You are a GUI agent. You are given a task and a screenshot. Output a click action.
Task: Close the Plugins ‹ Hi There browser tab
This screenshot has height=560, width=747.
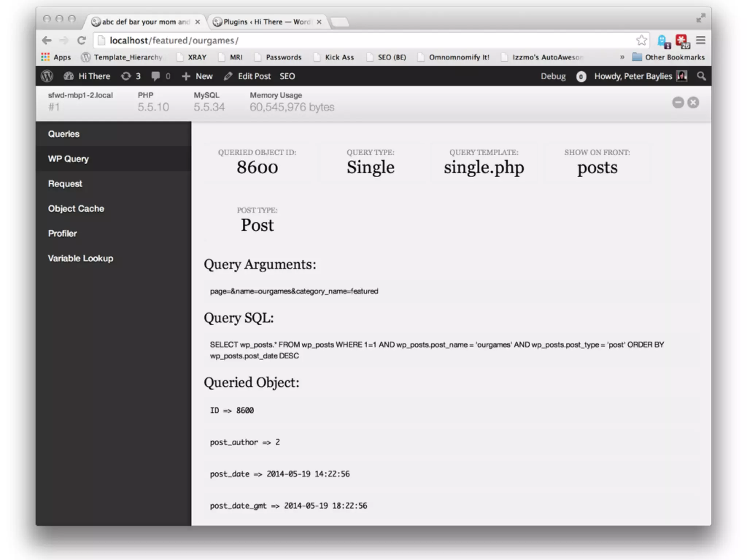click(319, 22)
